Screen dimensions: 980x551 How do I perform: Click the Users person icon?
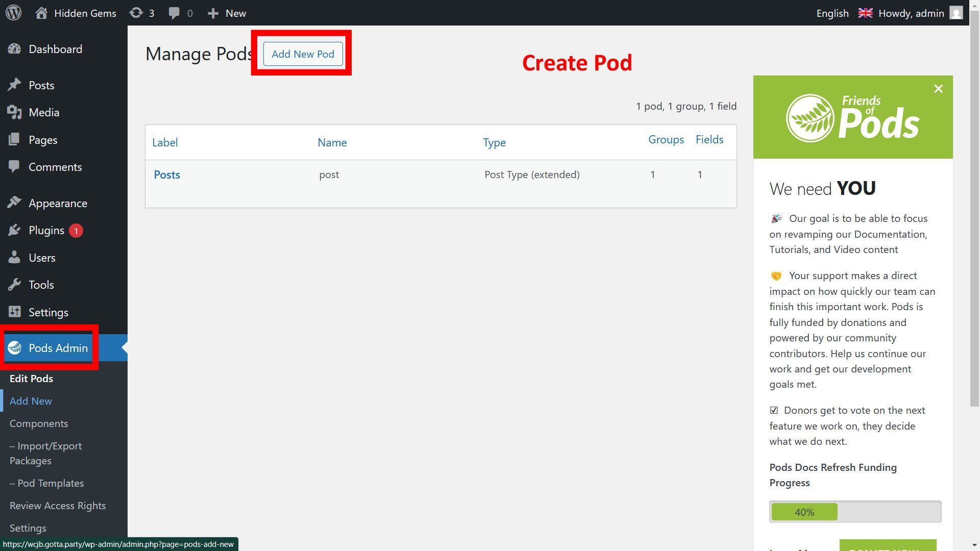(14, 257)
